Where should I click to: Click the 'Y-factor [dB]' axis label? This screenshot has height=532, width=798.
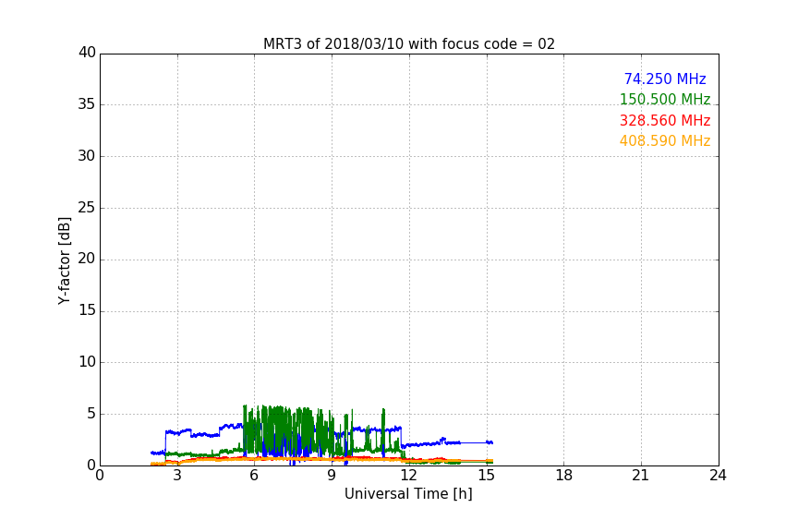[64, 260]
